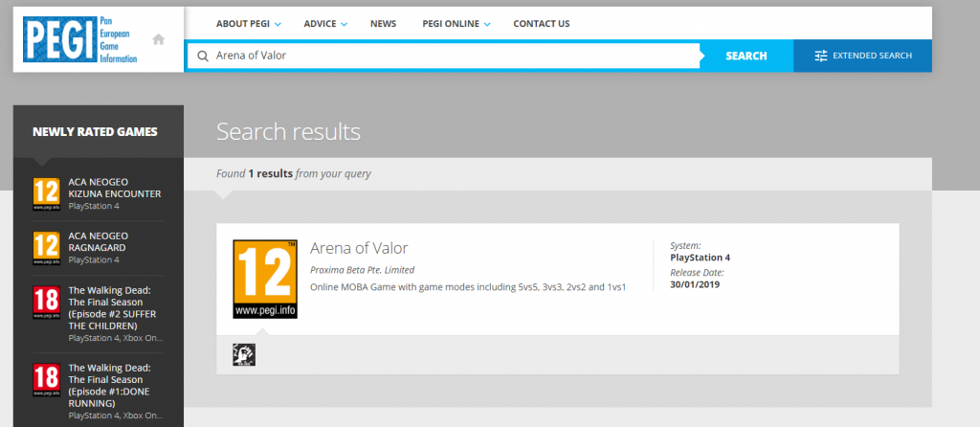Open ACA NEOGEO RAGNAGARD entry
Screen dimensions: 980x427
[x=99, y=242]
